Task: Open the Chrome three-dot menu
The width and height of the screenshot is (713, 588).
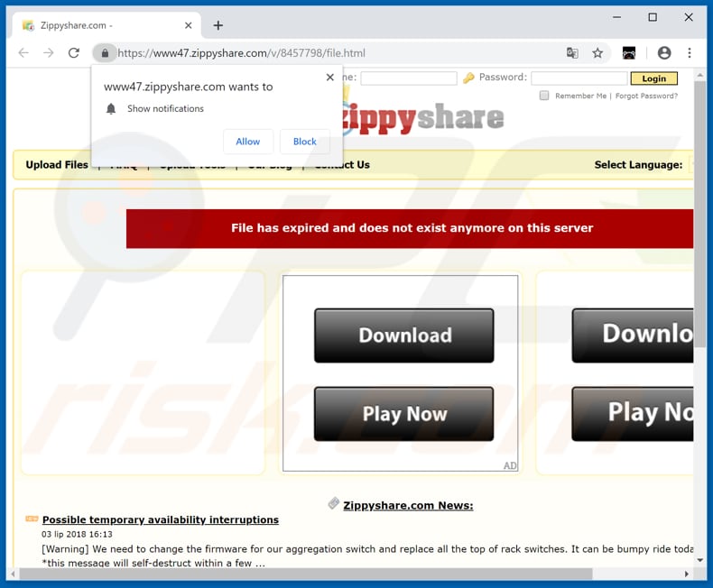Action: point(690,53)
